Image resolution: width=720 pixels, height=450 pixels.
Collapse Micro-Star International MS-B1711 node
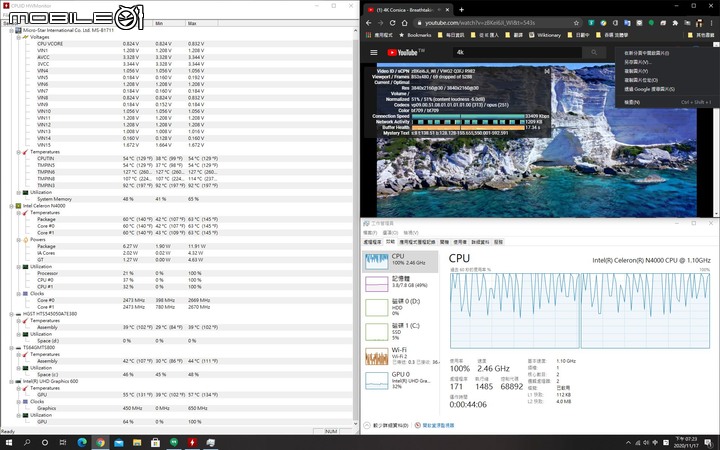[11, 30]
